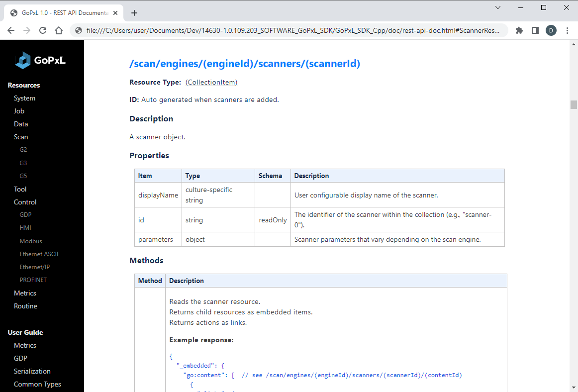Open the browser extensions puzzle icon
Screen dimensions: 578x392
pyautogui.click(x=519, y=30)
